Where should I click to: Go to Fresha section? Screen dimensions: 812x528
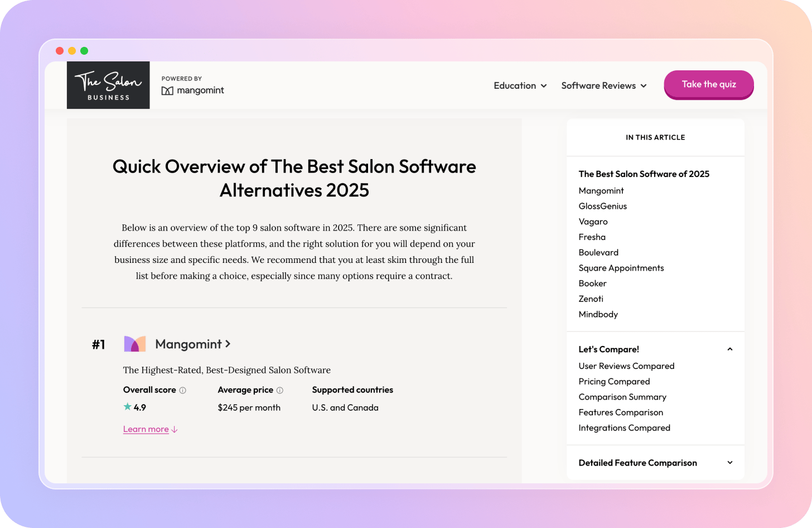click(592, 237)
